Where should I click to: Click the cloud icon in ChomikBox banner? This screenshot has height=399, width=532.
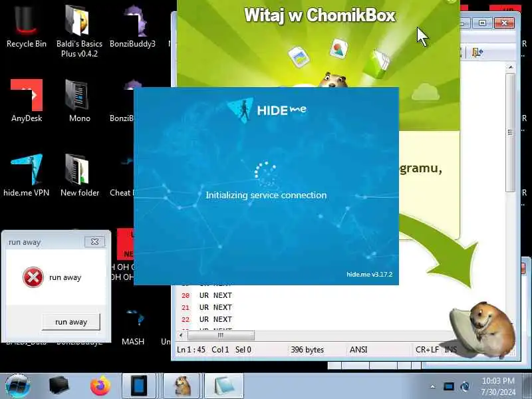[426, 92]
